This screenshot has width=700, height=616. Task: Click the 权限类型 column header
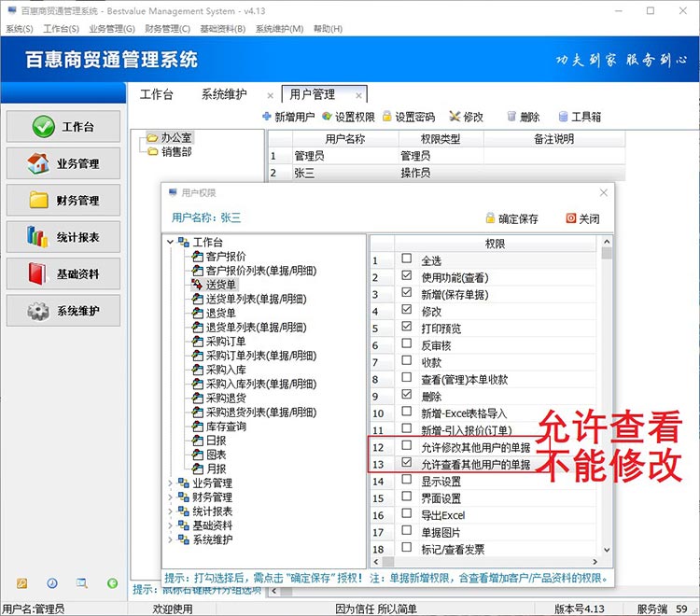441,139
